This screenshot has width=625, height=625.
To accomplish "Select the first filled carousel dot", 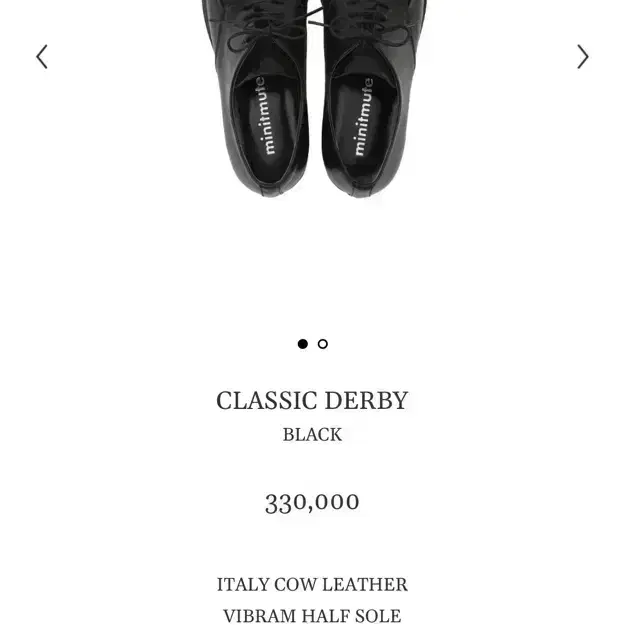I will (303, 344).
